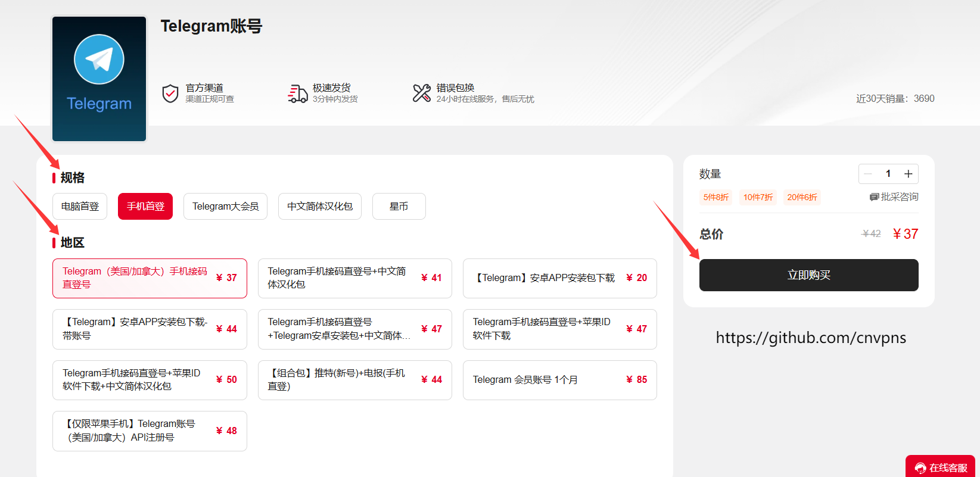Select the 星币 spec option
980x477 pixels.
(x=399, y=207)
